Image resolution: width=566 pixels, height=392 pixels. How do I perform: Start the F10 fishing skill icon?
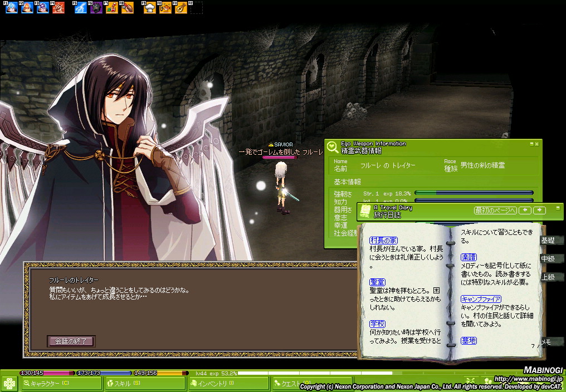[165, 8]
